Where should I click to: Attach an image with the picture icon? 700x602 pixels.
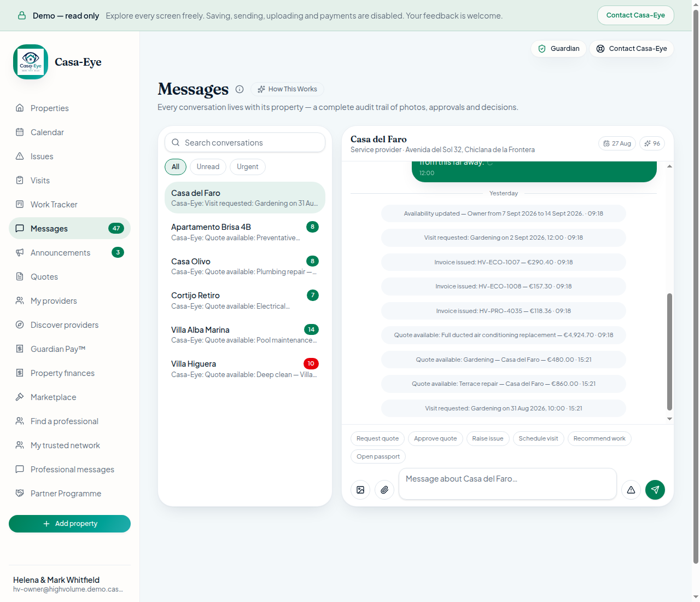click(360, 490)
